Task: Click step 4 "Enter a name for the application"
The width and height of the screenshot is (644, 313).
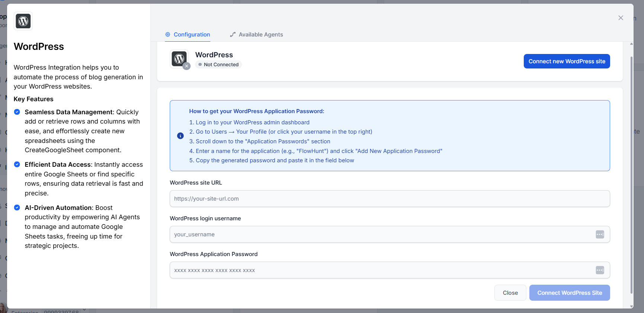Action: [x=316, y=151]
